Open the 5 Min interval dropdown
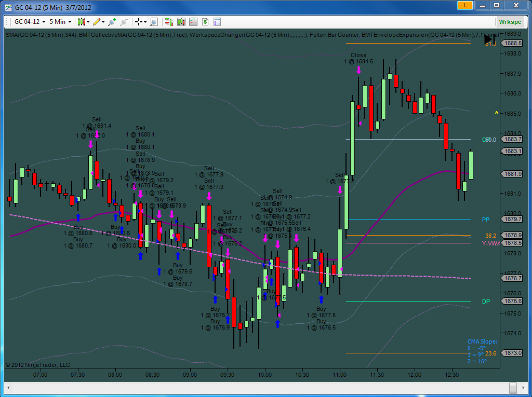Viewport: 532px width, 397px height. click(x=60, y=22)
